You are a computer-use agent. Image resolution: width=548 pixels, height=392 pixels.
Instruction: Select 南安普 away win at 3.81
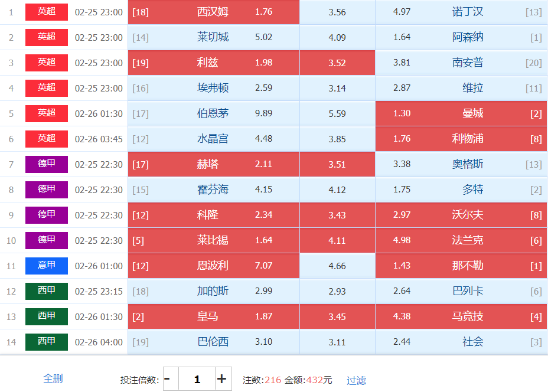point(461,63)
